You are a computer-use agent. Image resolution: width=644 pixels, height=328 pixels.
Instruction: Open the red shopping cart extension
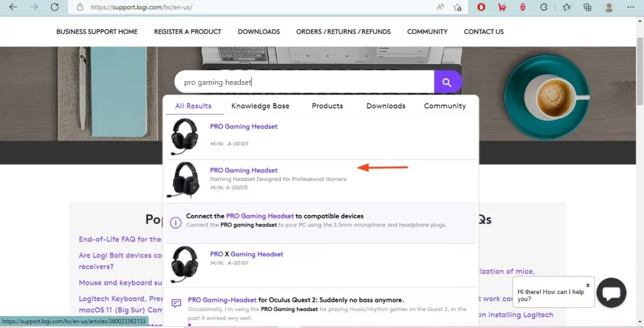502,7
